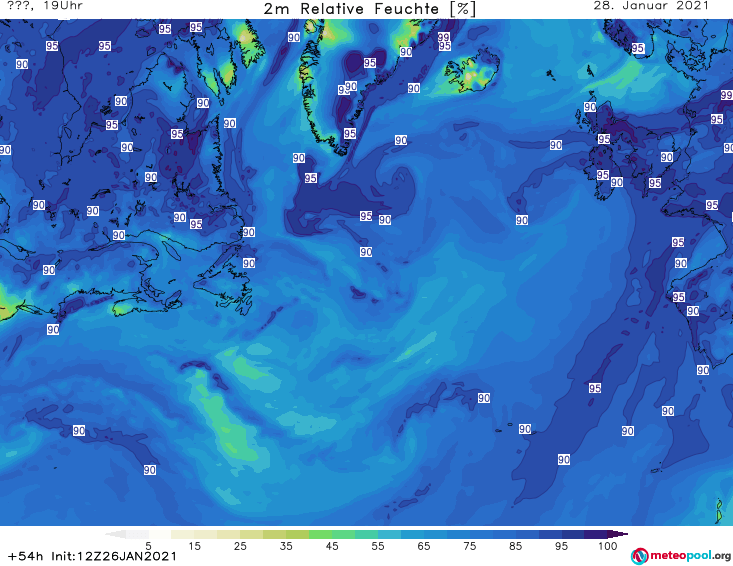733x566 pixels.
Task: Click the date '28. Januar 2021'
Action: [x=651, y=6]
